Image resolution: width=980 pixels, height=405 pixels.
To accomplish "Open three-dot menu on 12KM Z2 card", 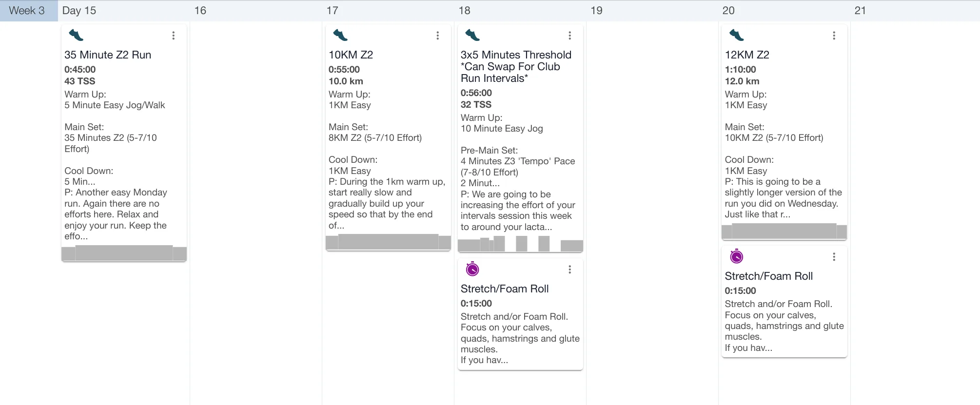I will [x=834, y=36].
